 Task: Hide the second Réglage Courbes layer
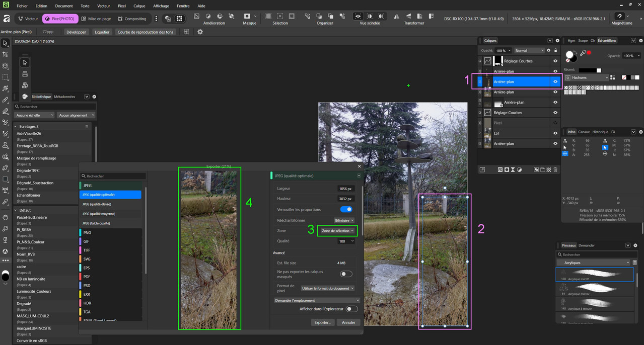(x=555, y=113)
